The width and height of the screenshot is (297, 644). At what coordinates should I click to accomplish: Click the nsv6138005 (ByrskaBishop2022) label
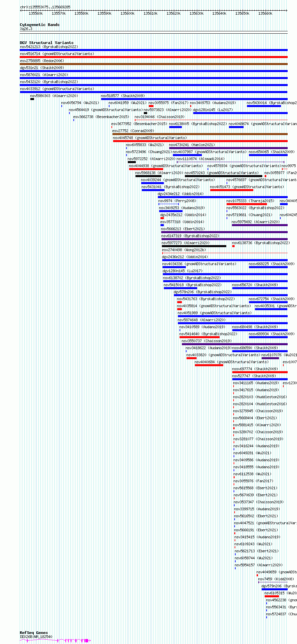coord(198,124)
